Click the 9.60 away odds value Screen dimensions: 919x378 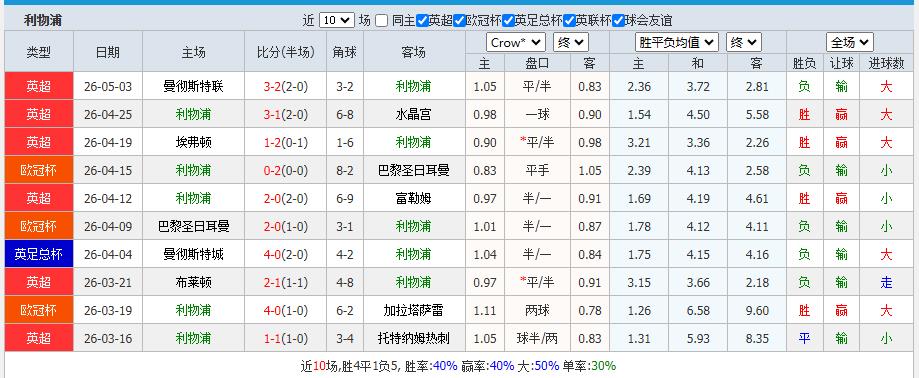pos(756,310)
